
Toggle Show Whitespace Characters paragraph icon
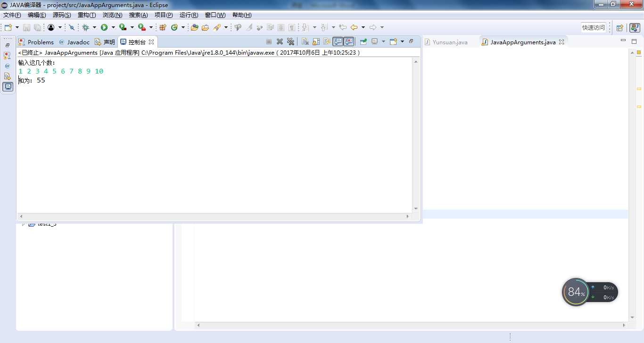click(x=292, y=28)
